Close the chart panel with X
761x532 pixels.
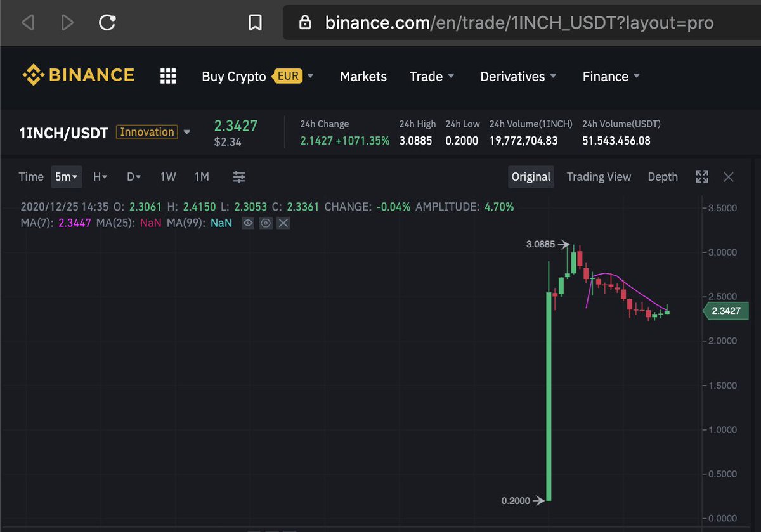729,177
